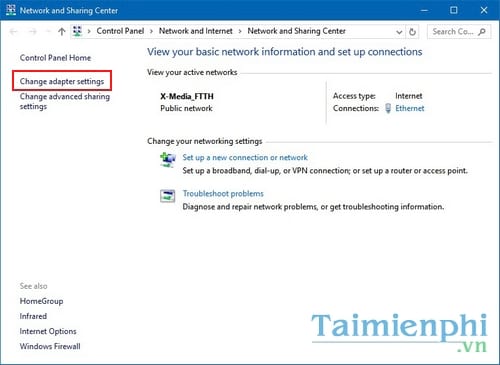Click the search magnifier icon
500x365 pixels.
pyautogui.click(x=482, y=32)
